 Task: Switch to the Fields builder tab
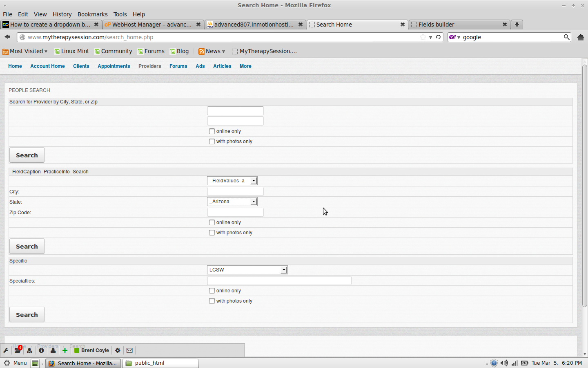point(457,25)
